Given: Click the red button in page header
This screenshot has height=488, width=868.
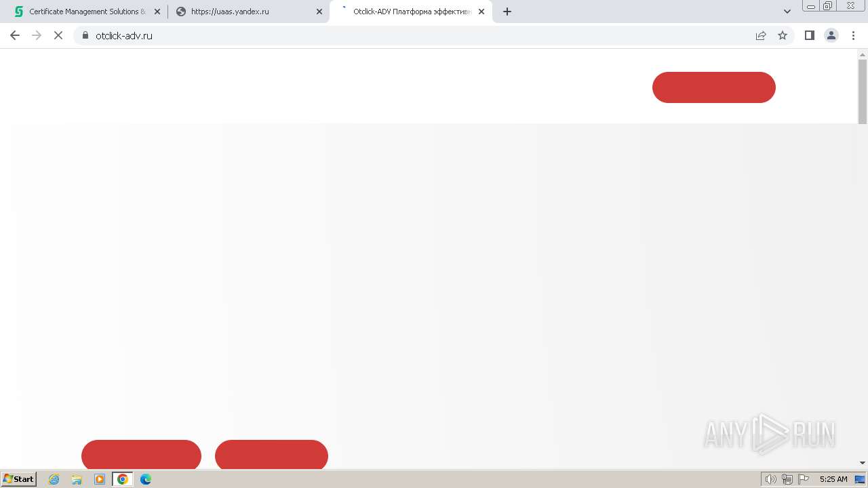Looking at the screenshot, I should (714, 87).
